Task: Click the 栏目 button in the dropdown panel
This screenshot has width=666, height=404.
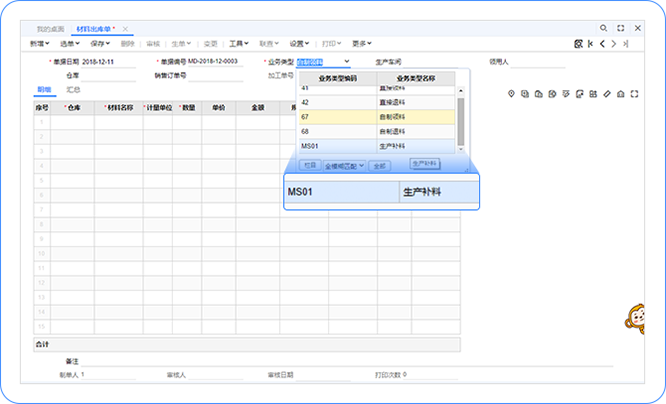Action: (310, 166)
